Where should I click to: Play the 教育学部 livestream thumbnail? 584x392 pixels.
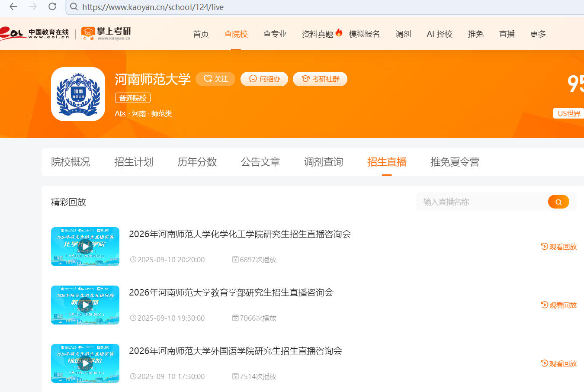coord(85,305)
